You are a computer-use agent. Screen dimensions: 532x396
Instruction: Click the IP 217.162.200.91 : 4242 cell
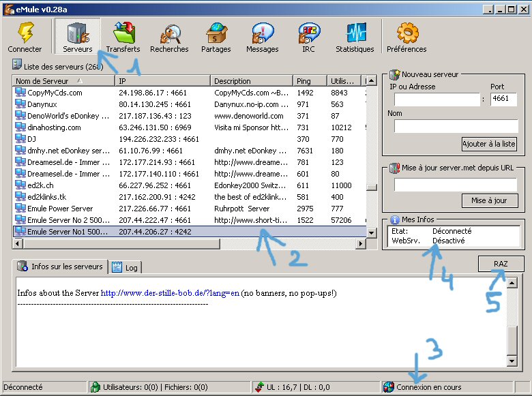pos(157,197)
